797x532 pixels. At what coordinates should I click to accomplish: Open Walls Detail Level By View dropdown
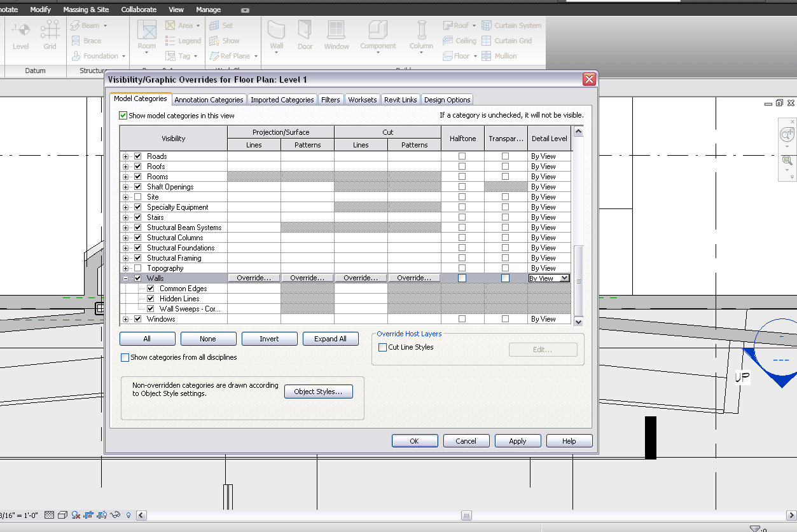(x=564, y=278)
